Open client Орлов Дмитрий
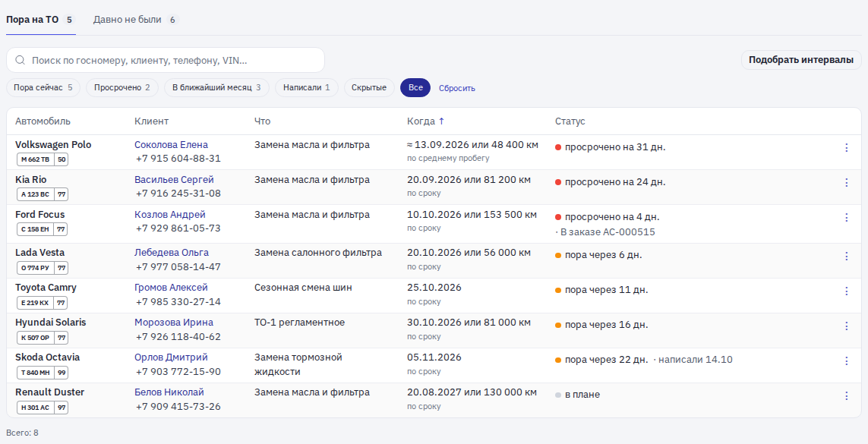This screenshot has width=868, height=444. coord(171,357)
